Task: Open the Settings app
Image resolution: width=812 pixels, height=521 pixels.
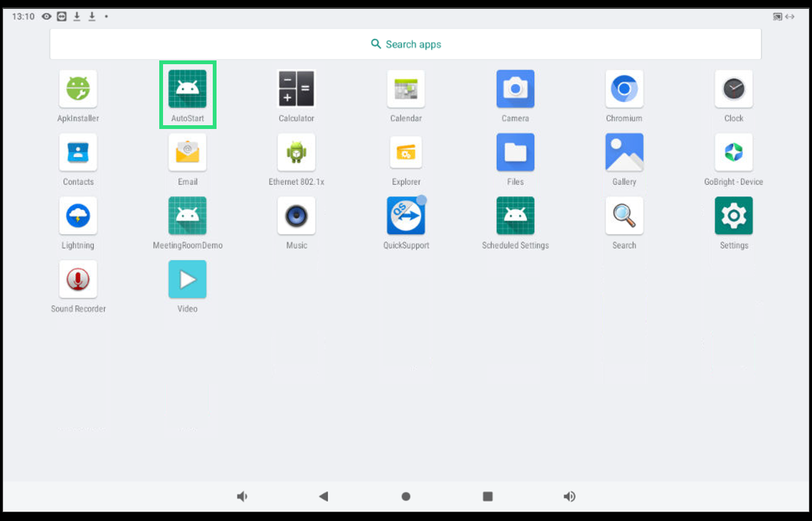Action: pos(734,216)
